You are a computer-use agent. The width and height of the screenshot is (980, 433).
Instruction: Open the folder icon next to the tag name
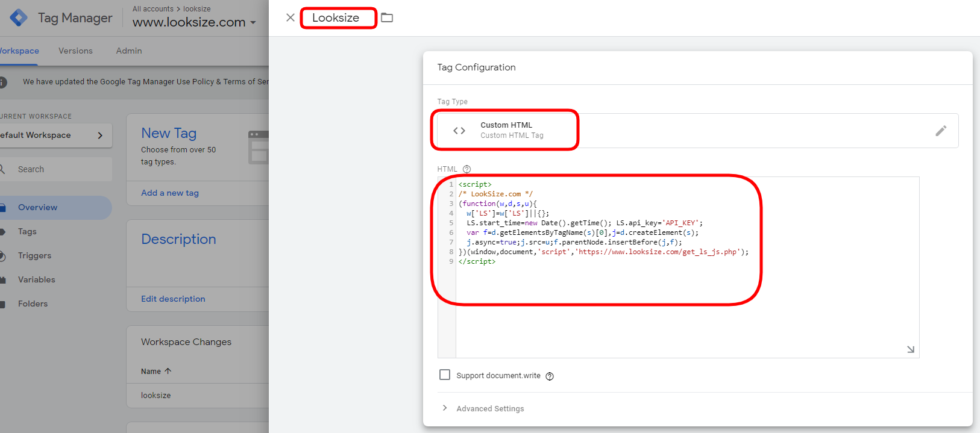coord(387,17)
